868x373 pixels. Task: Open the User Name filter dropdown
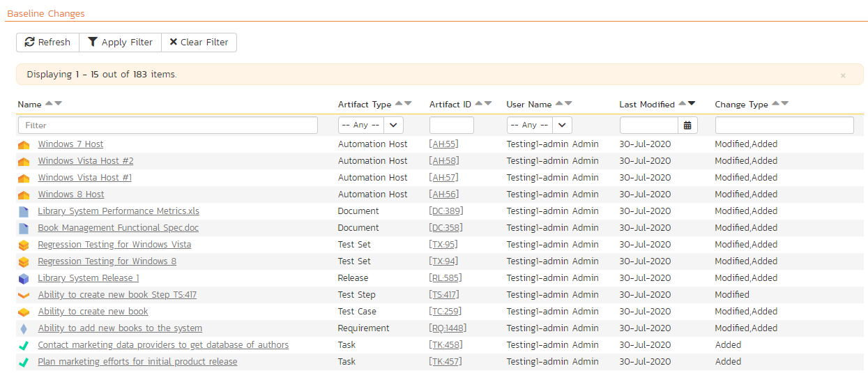(x=539, y=125)
